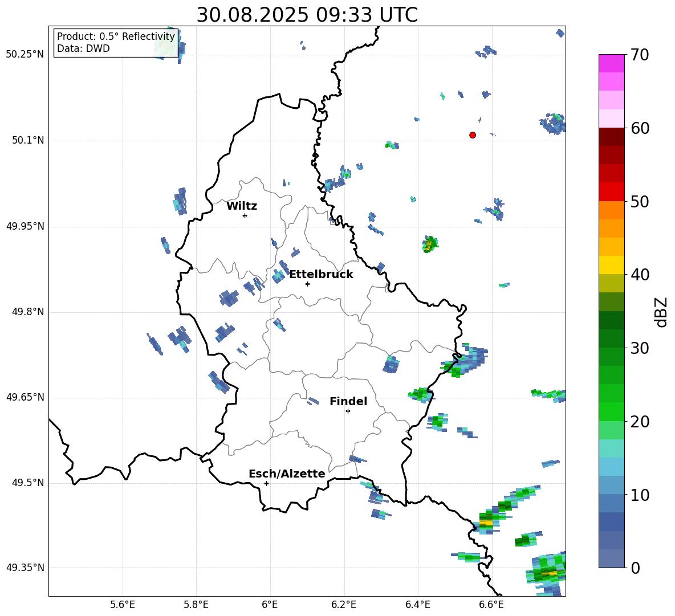Viewport: 675px width, 616px height.
Task: Click the 49.5°N latitude label
Action: 28,483
